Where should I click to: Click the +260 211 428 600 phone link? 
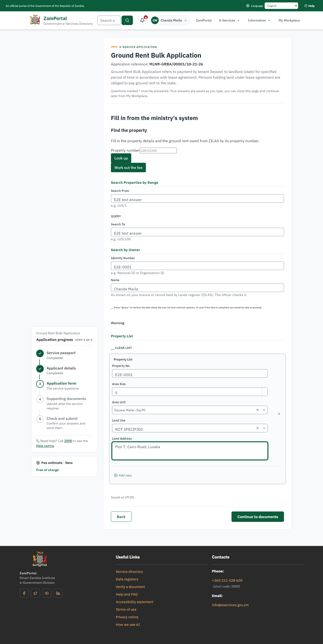pos(227,580)
